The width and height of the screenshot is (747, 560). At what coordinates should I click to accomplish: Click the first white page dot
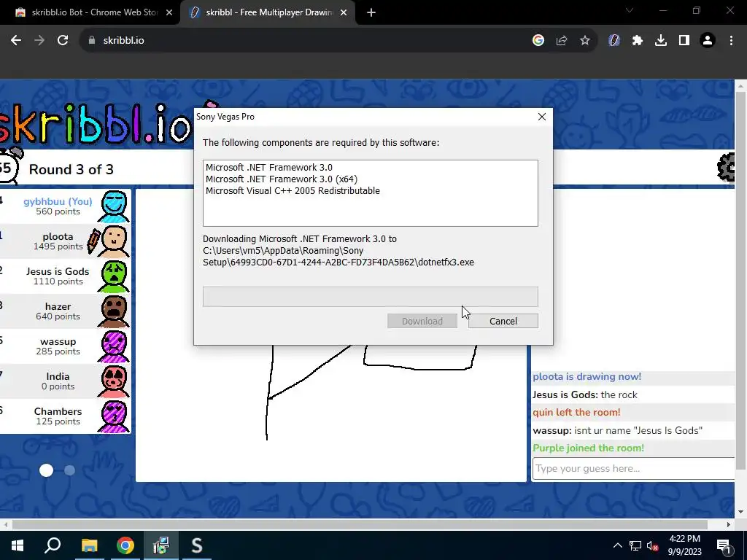click(46, 470)
